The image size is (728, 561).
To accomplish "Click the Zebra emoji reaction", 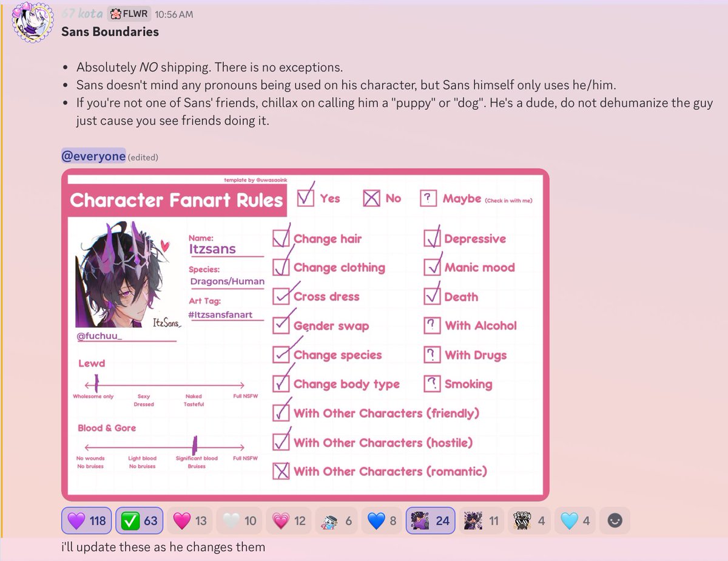I will pos(528,520).
